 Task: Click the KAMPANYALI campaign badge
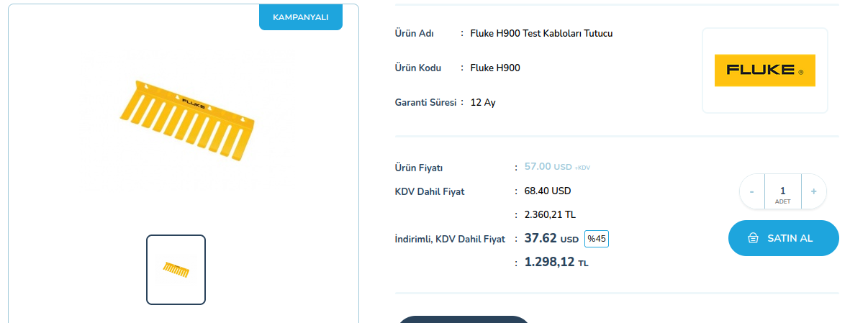pos(301,17)
